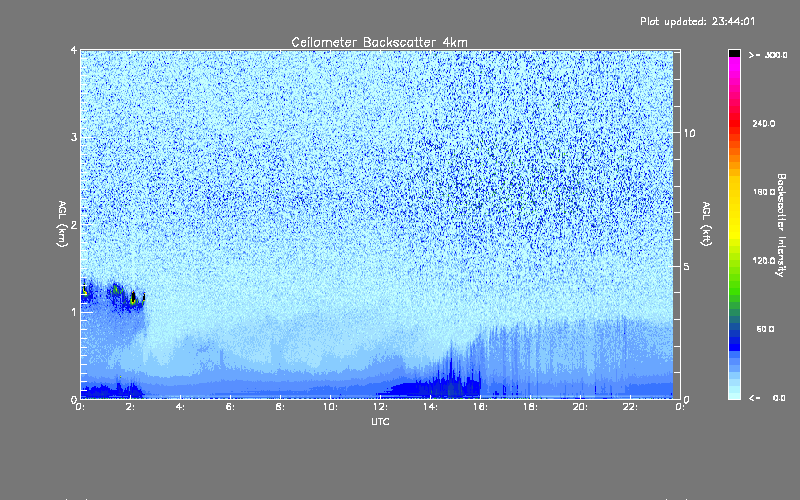Click the black top of the colorbar
Screen dimensions: 800x500
point(734,53)
